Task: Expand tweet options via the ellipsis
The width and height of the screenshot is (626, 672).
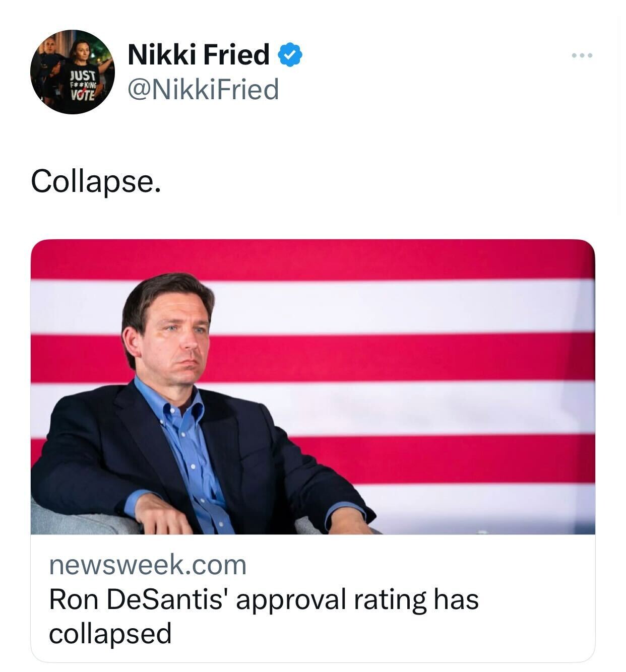Action: pos(583,55)
